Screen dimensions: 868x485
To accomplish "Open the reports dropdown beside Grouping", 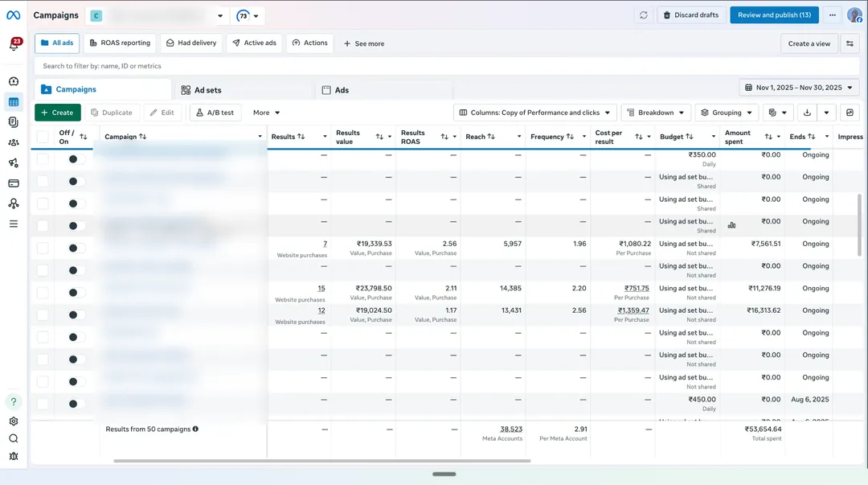I will (x=778, y=113).
